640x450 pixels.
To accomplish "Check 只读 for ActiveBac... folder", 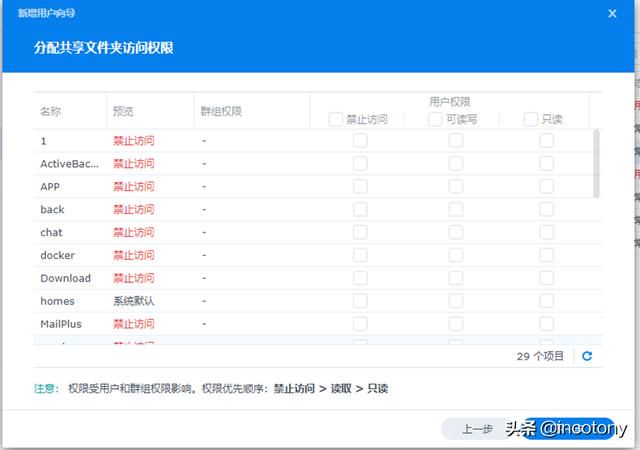I will pyautogui.click(x=547, y=163).
